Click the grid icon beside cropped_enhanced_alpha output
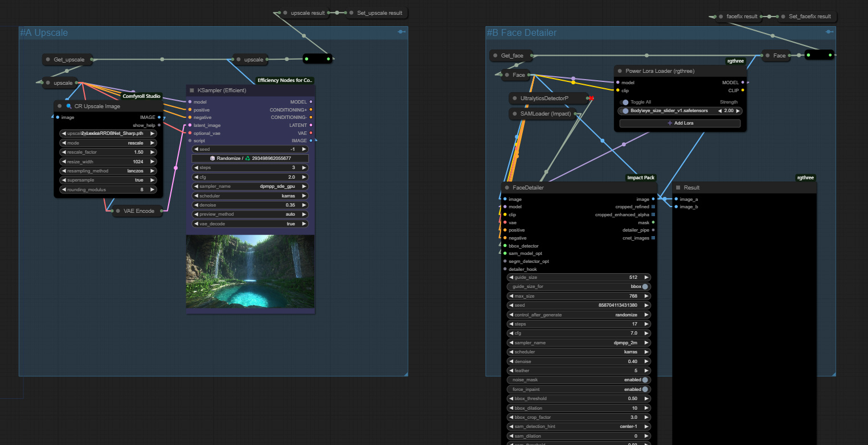Viewport: 868px width, 445px height. [653, 215]
